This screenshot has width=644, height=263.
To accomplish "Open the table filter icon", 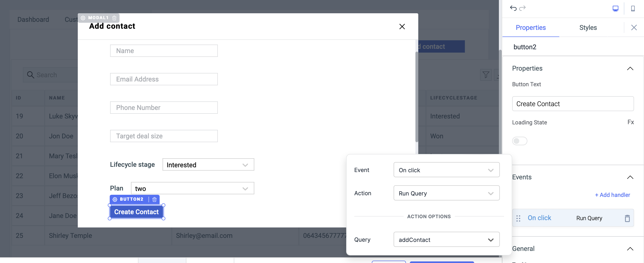I will [486, 75].
